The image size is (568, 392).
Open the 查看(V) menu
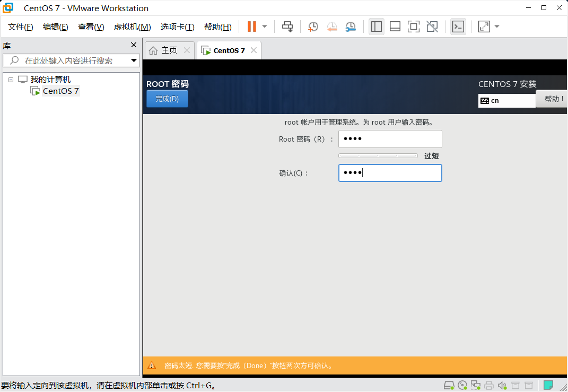(x=91, y=27)
